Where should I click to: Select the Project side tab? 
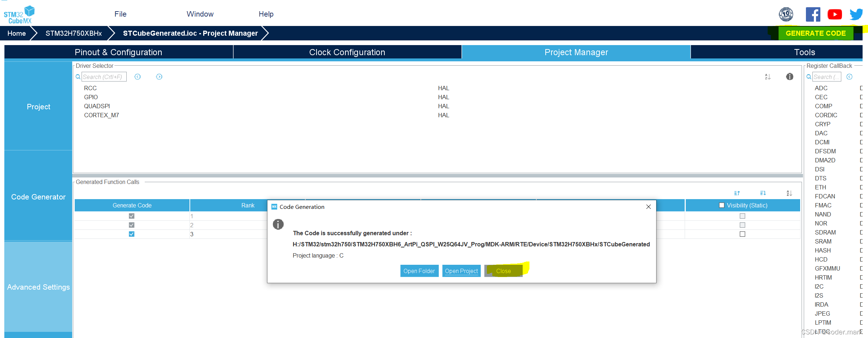(x=38, y=106)
